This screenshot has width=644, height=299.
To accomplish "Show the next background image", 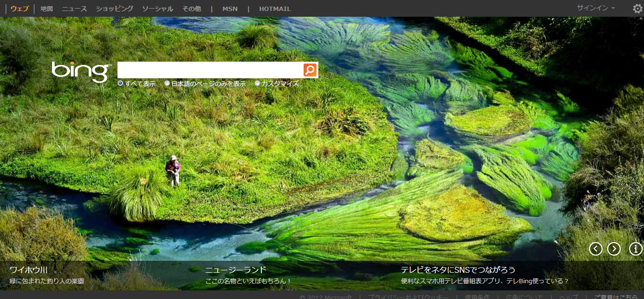I will click(613, 249).
